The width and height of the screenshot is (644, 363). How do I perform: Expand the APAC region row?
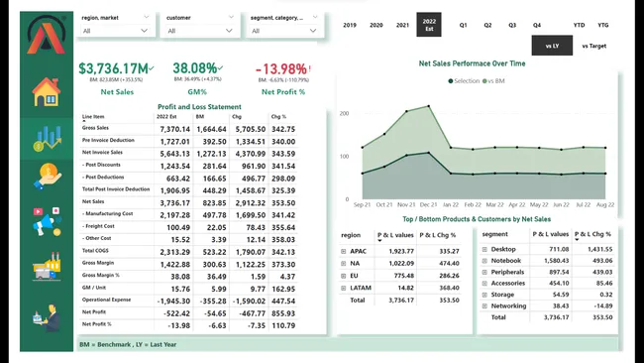tap(344, 251)
